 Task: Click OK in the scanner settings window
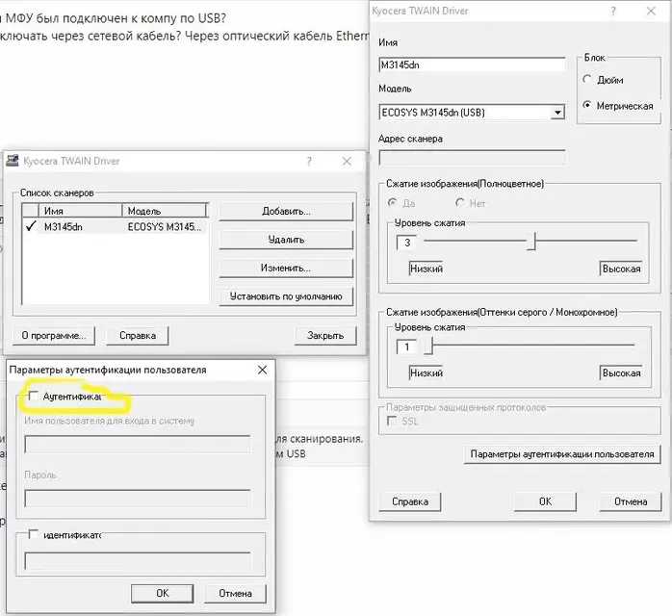click(x=545, y=501)
